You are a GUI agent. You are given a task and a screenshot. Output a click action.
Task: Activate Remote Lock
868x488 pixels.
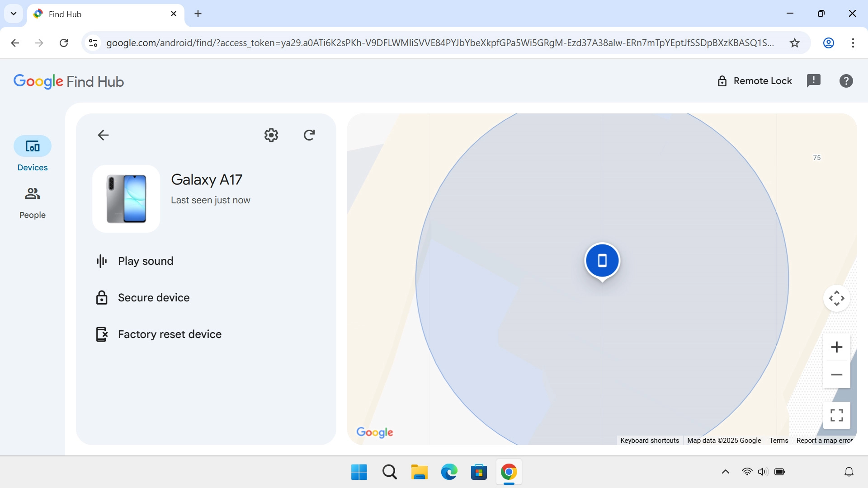(755, 80)
